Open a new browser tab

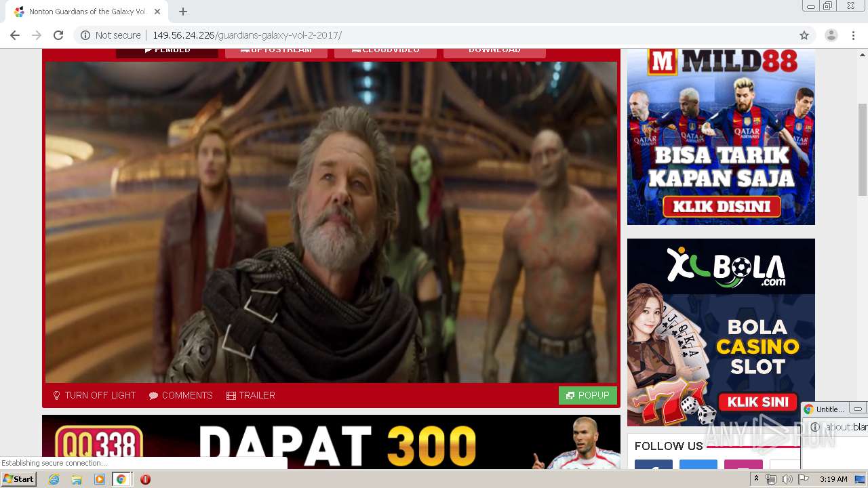[x=183, y=12]
